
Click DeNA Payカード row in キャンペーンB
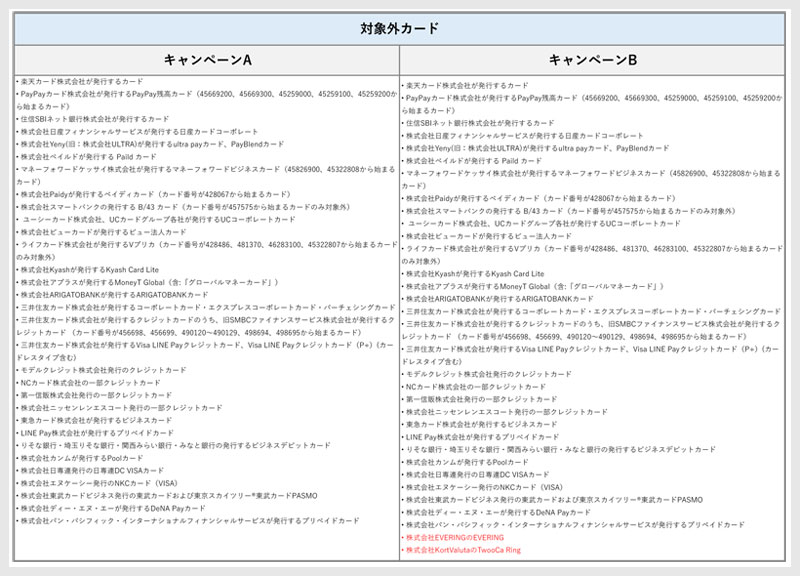(x=496, y=513)
